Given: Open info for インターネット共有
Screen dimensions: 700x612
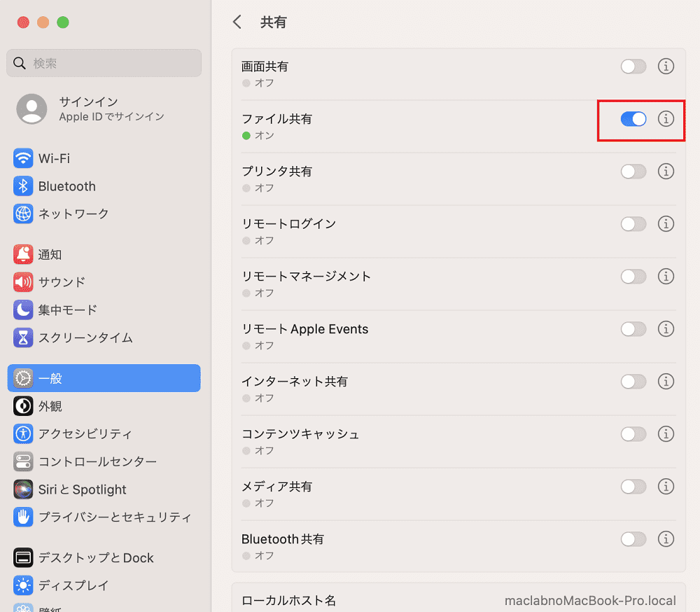Looking at the screenshot, I should 666,382.
